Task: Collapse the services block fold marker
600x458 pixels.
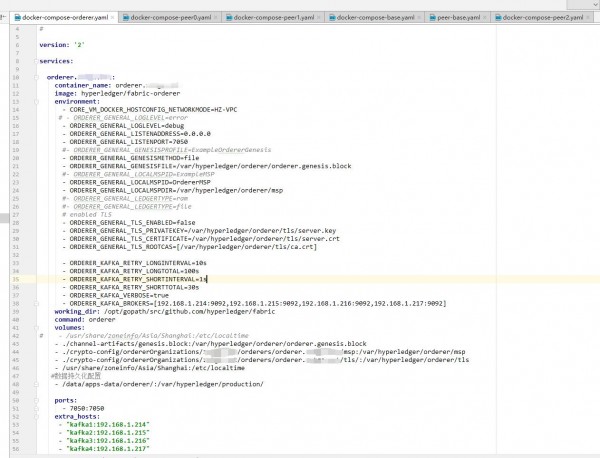Action: [36, 61]
